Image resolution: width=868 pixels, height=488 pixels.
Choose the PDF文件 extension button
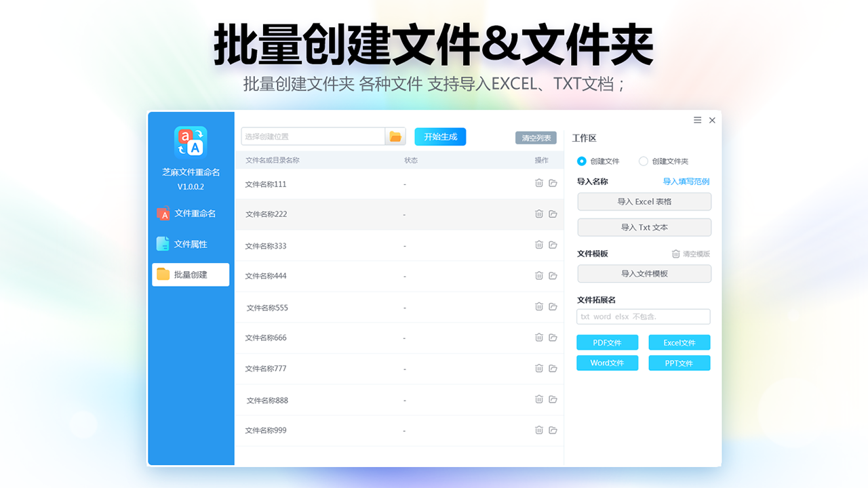(608, 342)
